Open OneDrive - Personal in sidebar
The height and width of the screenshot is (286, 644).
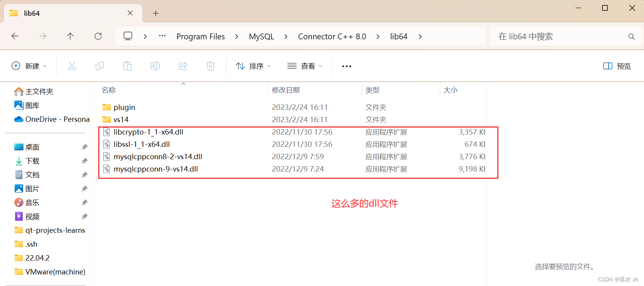52,119
